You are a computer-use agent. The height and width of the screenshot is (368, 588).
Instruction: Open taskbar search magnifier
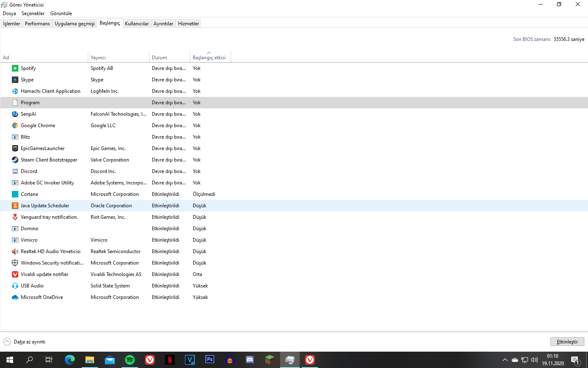pos(29,360)
